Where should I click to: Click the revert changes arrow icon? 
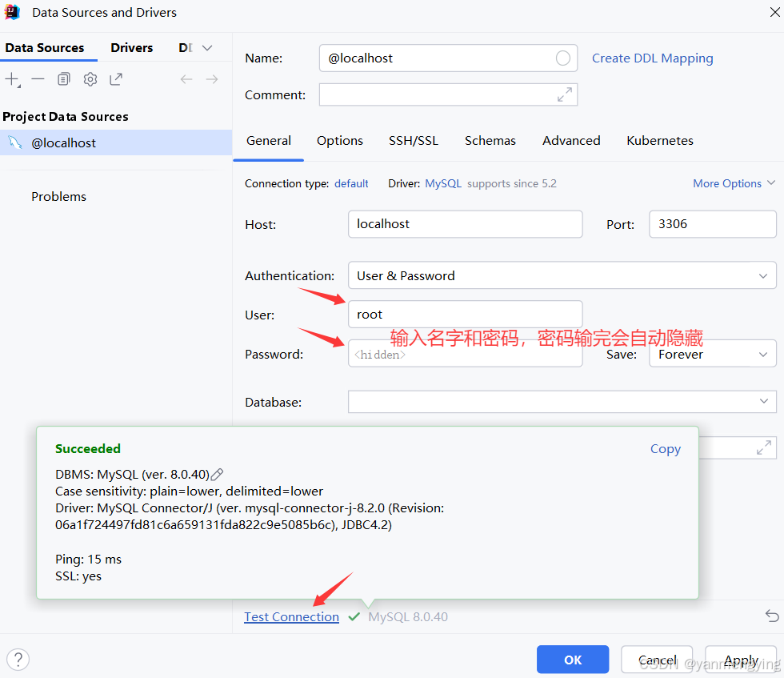point(772,616)
